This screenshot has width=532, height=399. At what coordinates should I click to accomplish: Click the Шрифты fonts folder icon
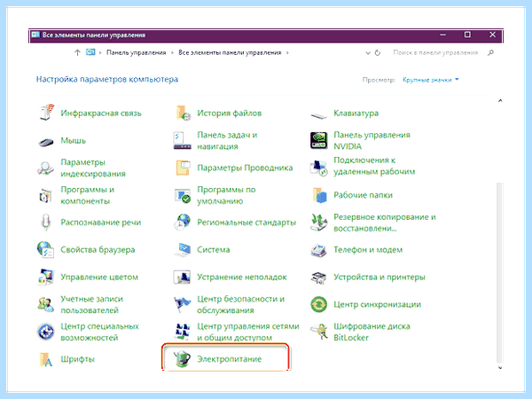[x=46, y=360]
